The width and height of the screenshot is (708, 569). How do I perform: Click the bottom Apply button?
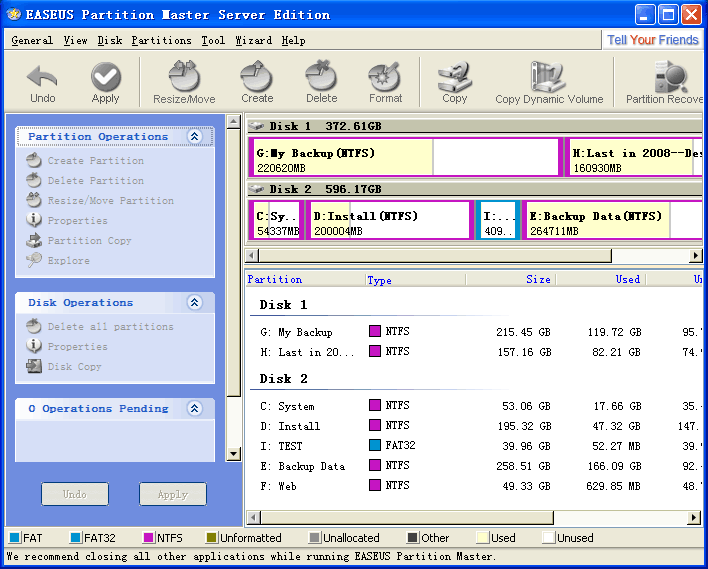(x=173, y=494)
